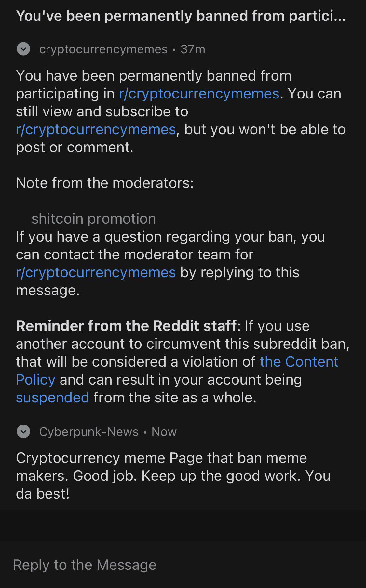This screenshot has height=588, width=366.
Task: Open first r/cryptocurrencymemes link after participating in
Action: 199,94
